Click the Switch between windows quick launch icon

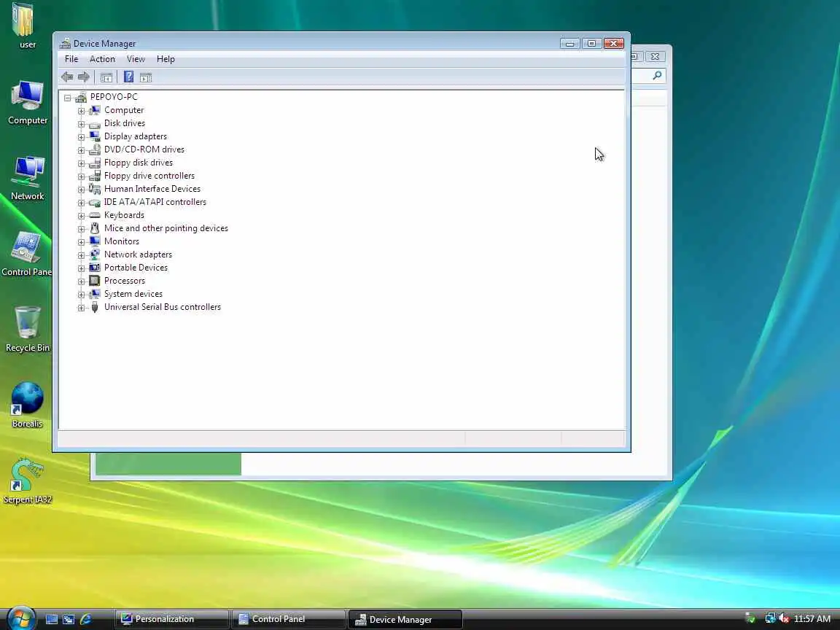69,619
